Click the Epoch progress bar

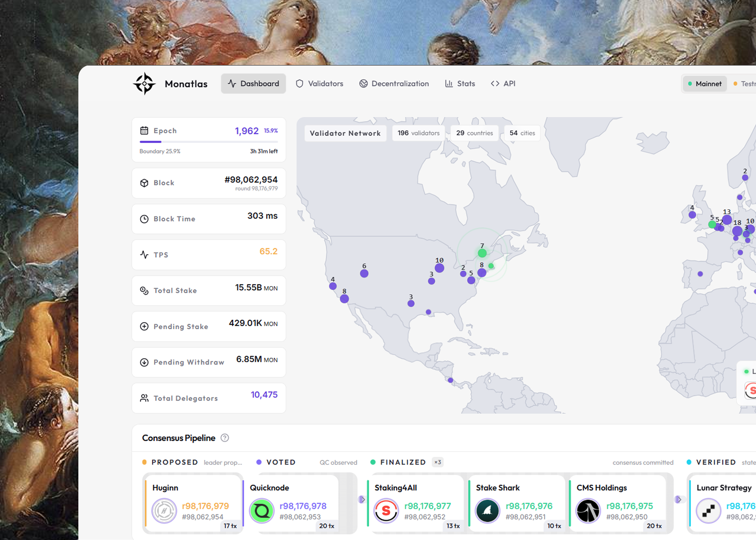click(x=209, y=142)
